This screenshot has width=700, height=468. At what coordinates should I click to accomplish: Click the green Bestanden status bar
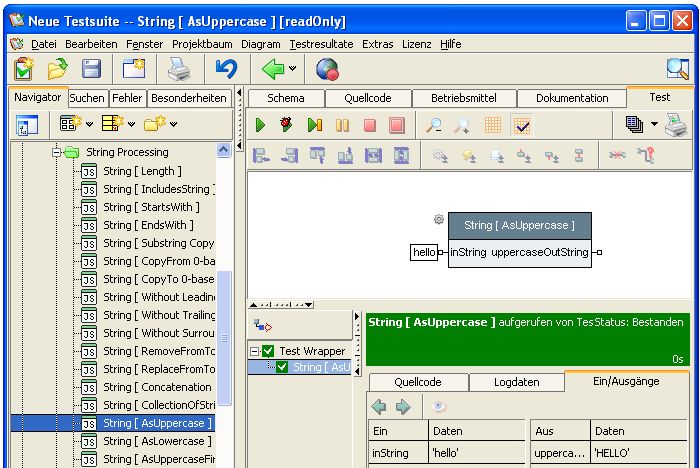526,338
